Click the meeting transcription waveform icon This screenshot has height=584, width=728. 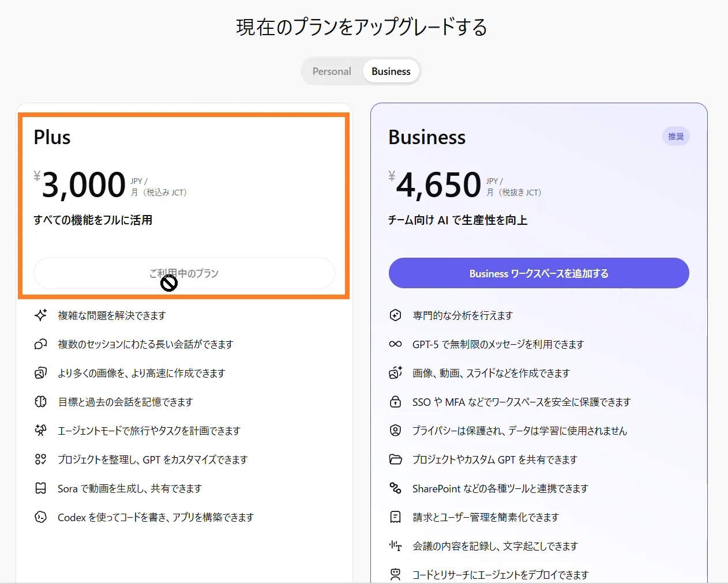click(395, 546)
